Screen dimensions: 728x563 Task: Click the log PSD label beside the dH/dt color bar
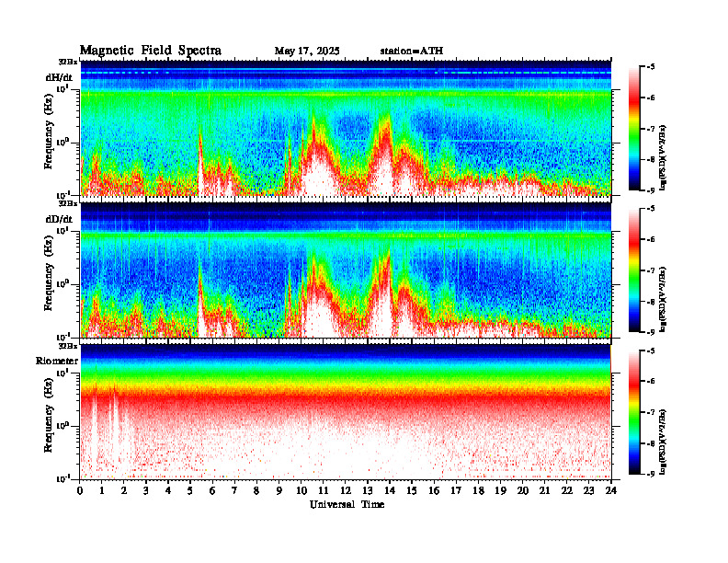click(664, 157)
